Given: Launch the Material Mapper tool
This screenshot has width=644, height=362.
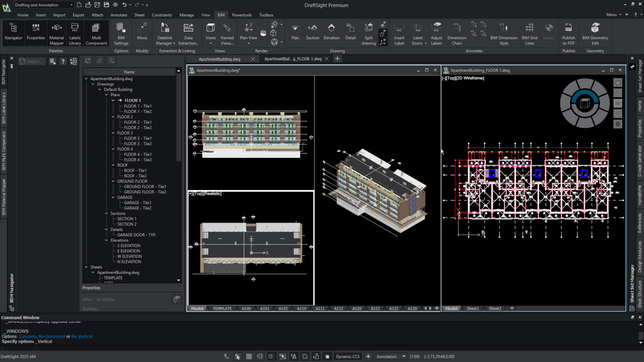Looking at the screenshot, I should coord(56,33).
